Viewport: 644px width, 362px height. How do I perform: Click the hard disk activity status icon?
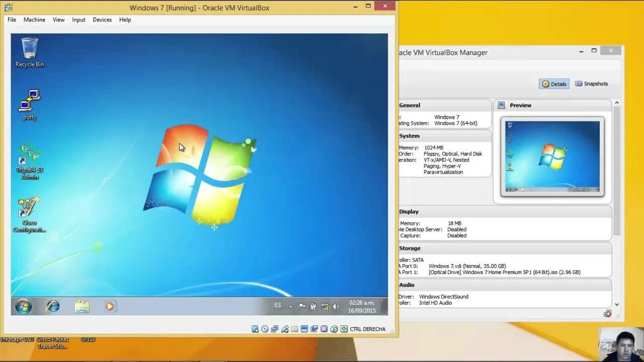click(255, 329)
